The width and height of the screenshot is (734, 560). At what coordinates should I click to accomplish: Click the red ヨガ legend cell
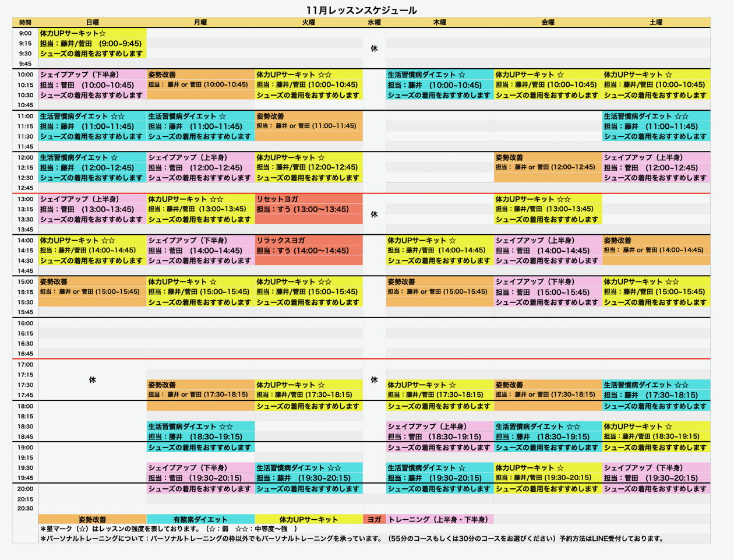coord(374,519)
